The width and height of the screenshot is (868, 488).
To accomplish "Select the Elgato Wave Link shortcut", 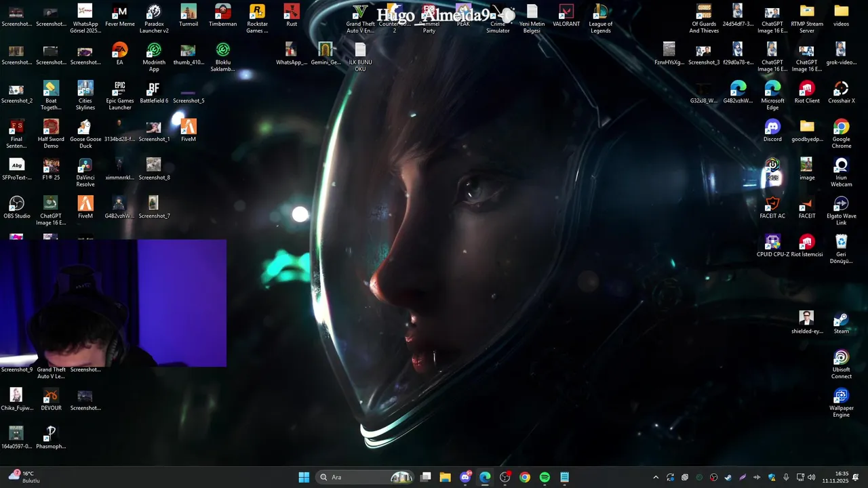I will pyautogui.click(x=842, y=211).
